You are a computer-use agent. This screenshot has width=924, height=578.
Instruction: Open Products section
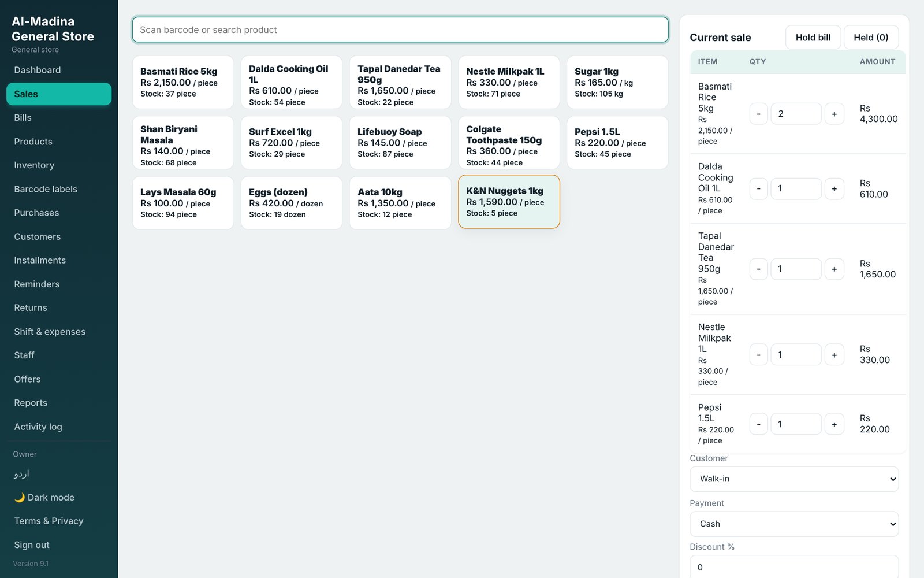[x=59, y=142]
